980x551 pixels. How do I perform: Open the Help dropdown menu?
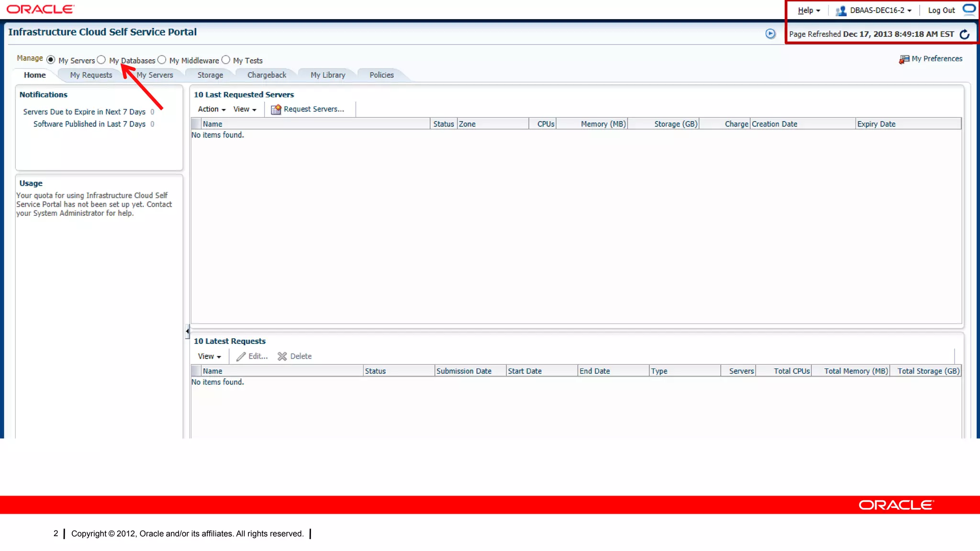point(809,10)
